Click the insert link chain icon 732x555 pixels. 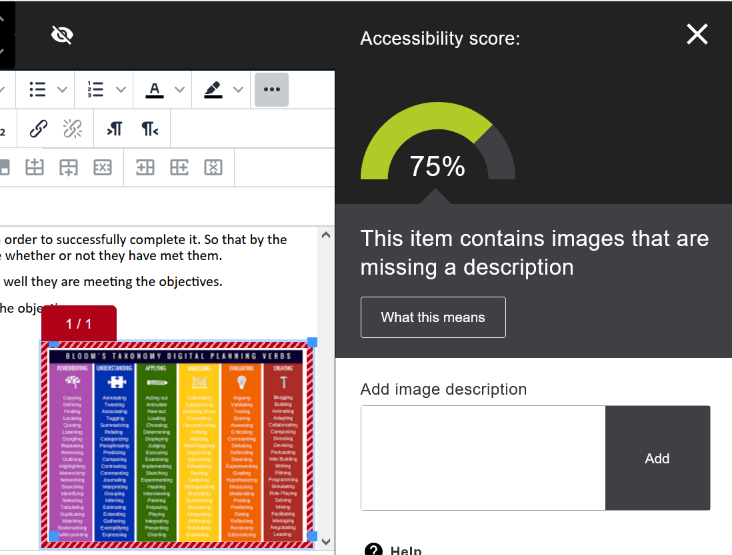[x=38, y=128]
